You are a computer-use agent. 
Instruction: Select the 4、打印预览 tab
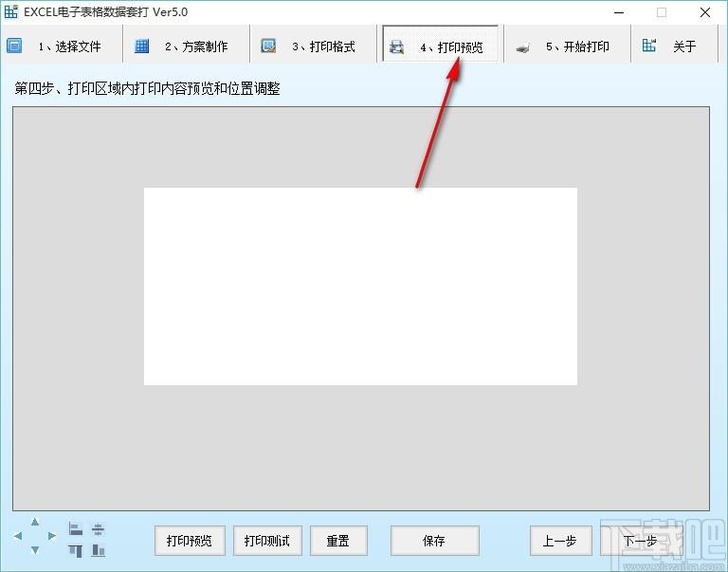pyautogui.click(x=440, y=46)
